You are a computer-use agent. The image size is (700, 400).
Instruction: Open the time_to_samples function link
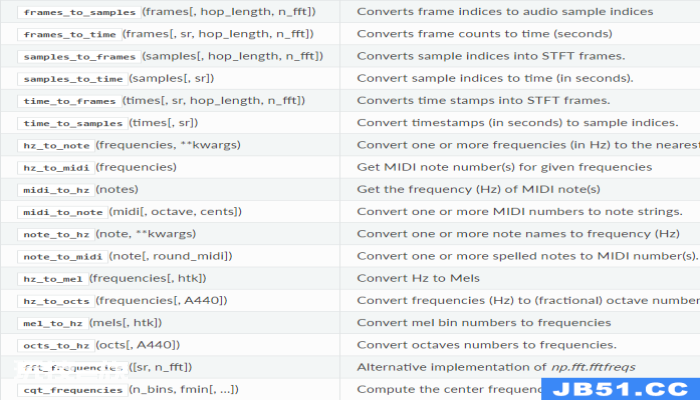pos(73,124)
